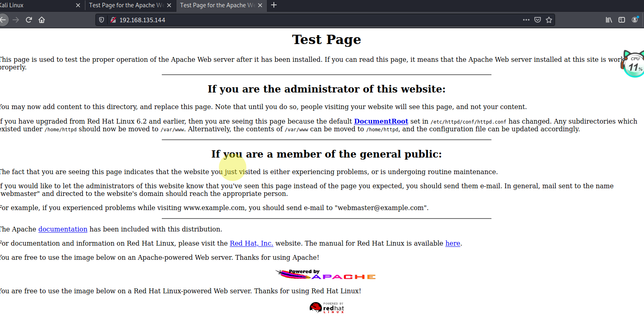Open a new browser tab
The image size is (644, 324).
(274, 5)
